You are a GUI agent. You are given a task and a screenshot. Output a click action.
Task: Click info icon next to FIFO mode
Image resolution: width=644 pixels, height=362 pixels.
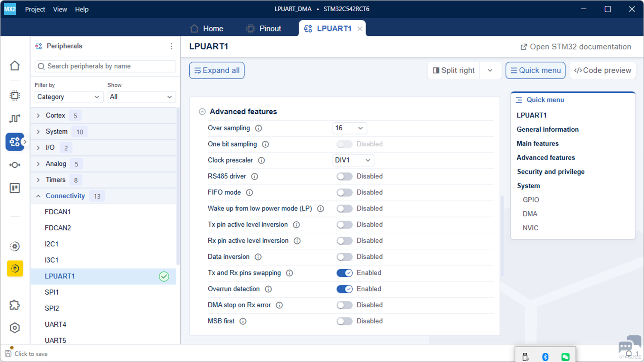pyautogui.click(x=250, y=193)
